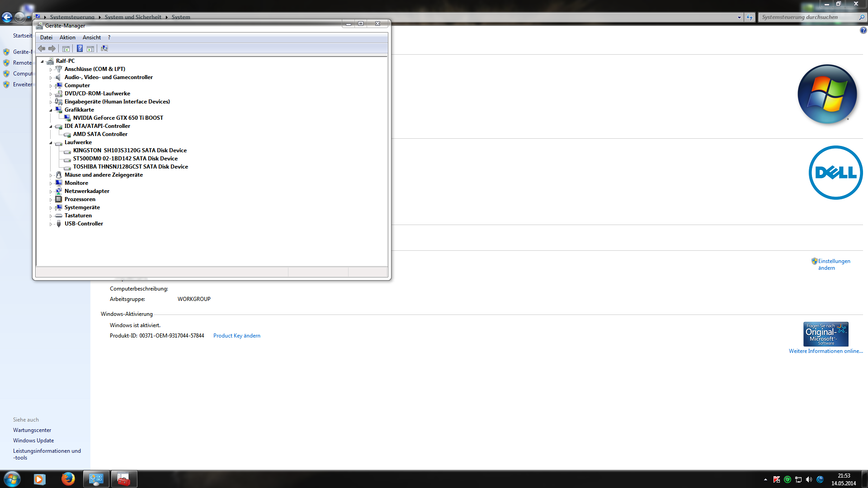Click the blue help toolbar icon
The image size is (868, 488).
pos(80,48)
